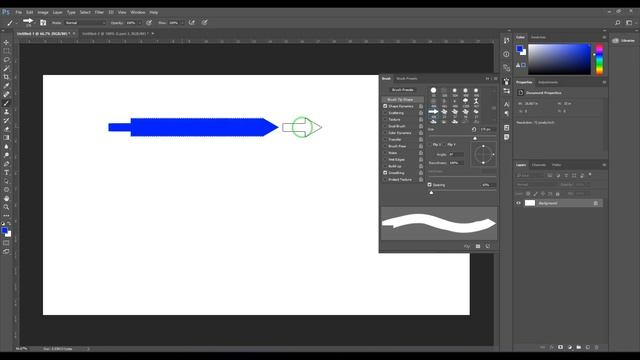Screen dimensions: 640x360
Task: Select the Hand tool
Action: click(6, 198)
